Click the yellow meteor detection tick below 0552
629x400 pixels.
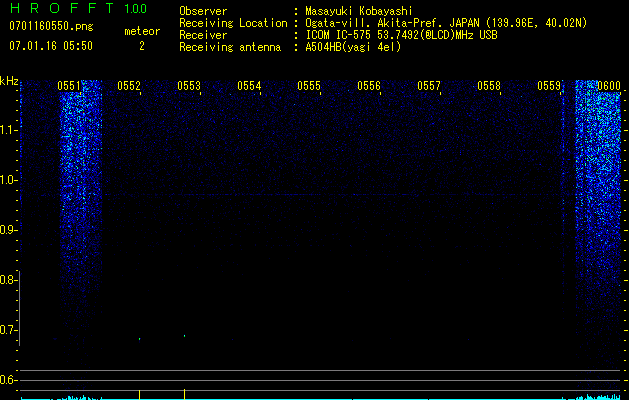(x=140, y=394)
